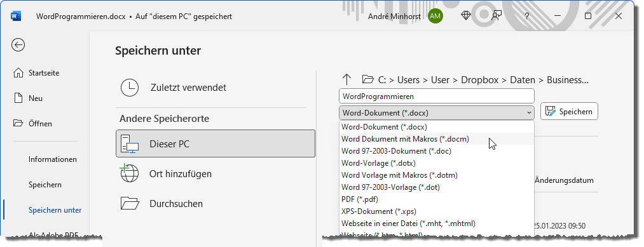The height and width of the screenshot is (247, 644).
Task: Click the Öffnen folder icon
Action: pyautogui.click(x=18, y=123)
